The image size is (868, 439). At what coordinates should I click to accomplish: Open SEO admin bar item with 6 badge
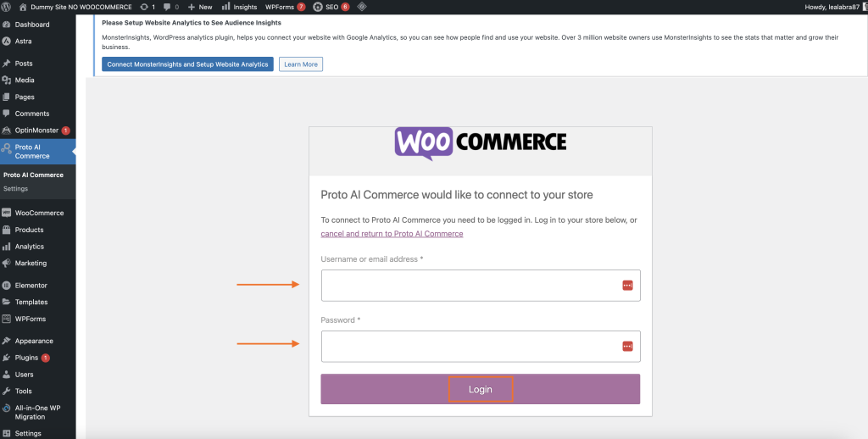pyautogui.click(x=331, y=7)
